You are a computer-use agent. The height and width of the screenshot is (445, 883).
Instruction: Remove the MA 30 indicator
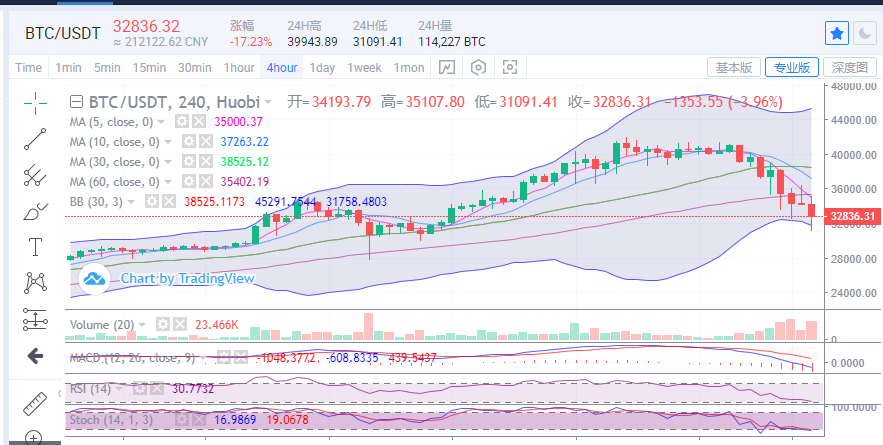(206, 162)
